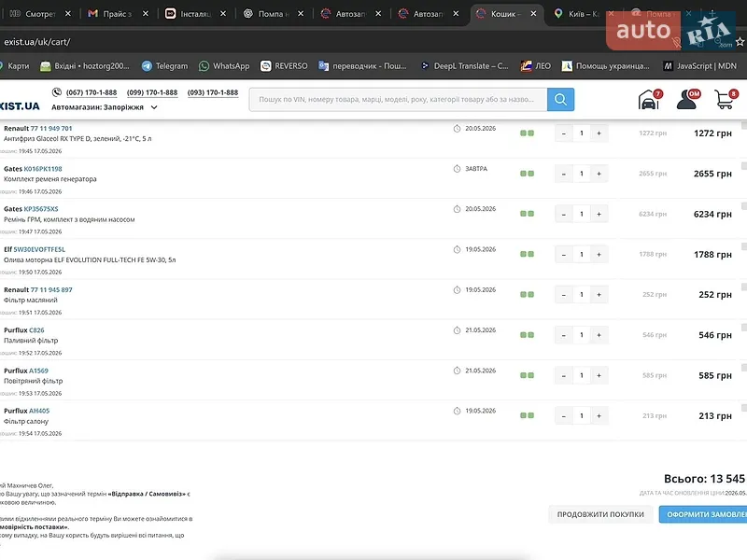
Task: Decrease quantity of Renault oil filter 252 грн
Action: pyautogui.click(x=564, y=295)
